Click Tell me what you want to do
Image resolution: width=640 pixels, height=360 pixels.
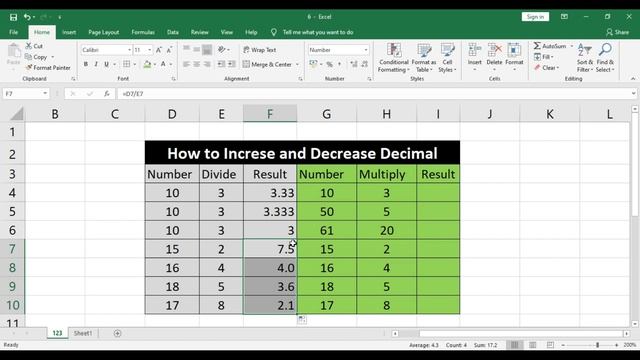click(318, 32)
